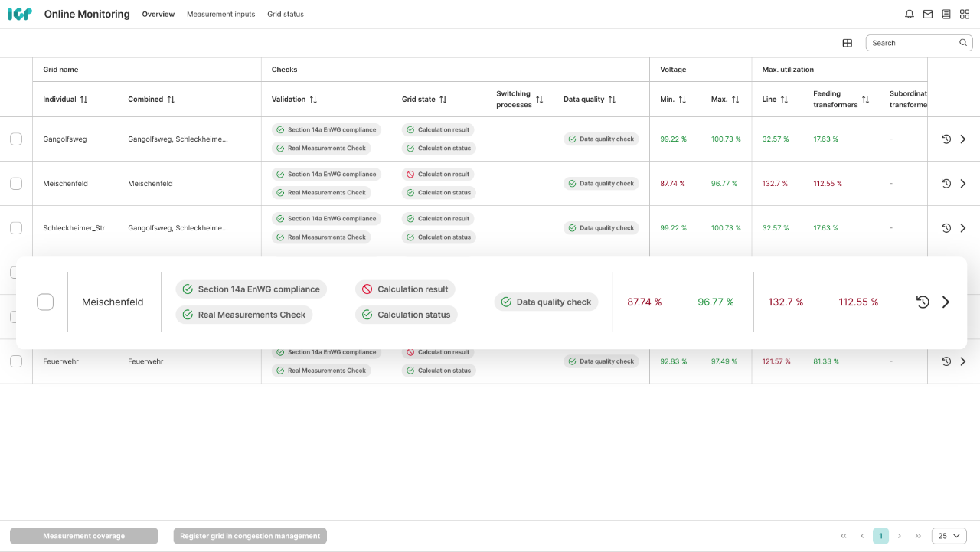Open the apps grid icon
The width and height of the screenshot is (980, 552).
click(x=965, y=15)
